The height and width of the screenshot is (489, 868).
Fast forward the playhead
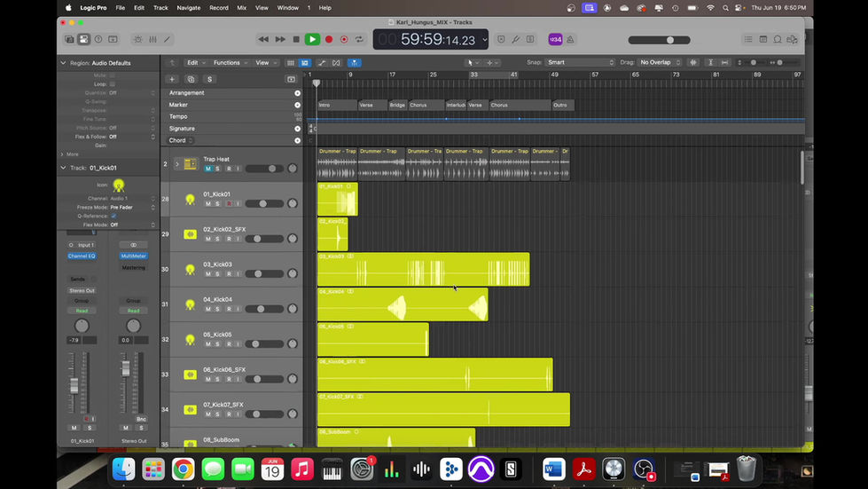280,39
